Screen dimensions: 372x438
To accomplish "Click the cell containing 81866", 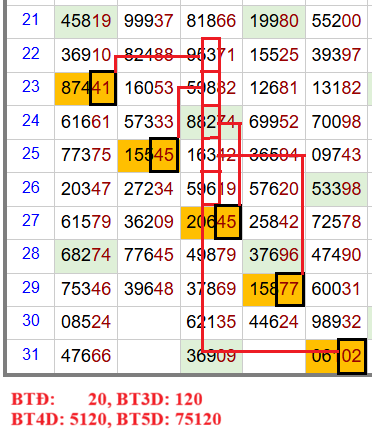I will coord(211,21).
